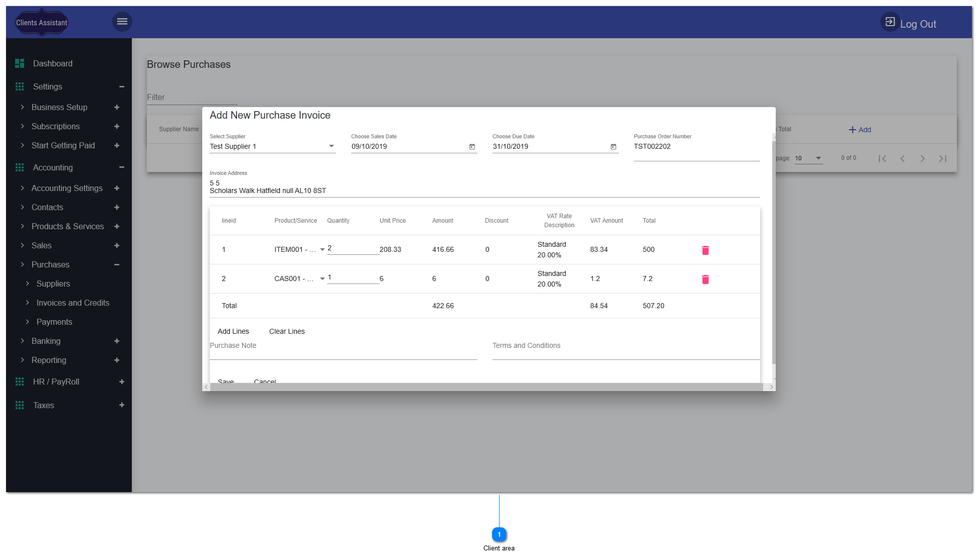
Task: Delete invoice line 1 with the trash icon
Action: (x=705, y=250)
